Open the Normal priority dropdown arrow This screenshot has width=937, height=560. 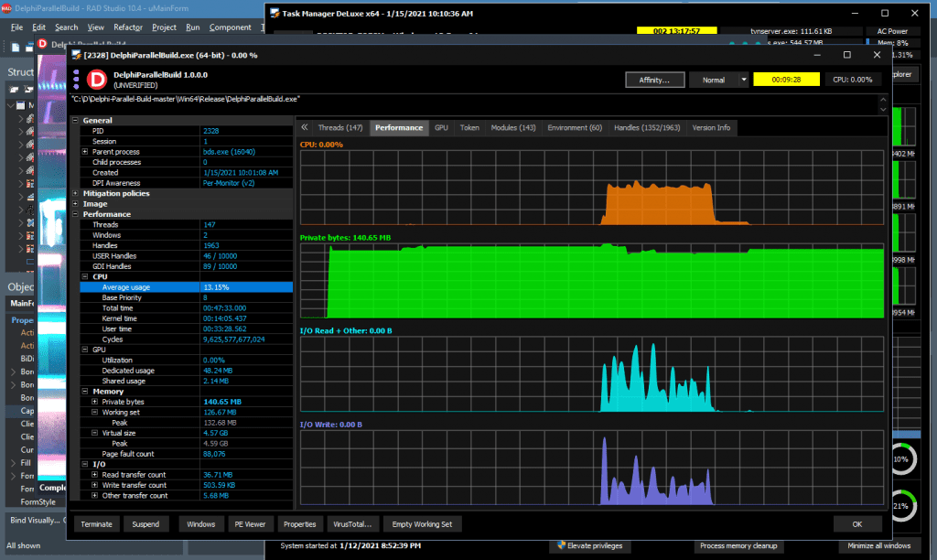click(743, 80)
